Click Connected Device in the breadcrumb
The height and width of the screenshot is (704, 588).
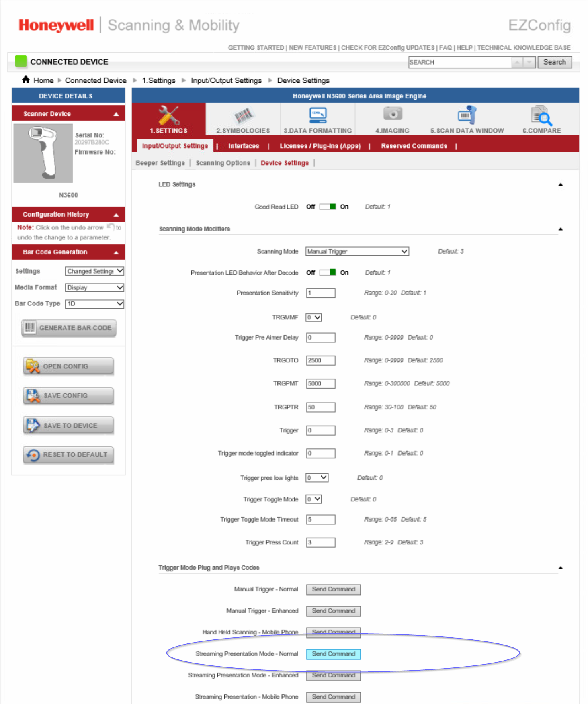coord(96,80)
